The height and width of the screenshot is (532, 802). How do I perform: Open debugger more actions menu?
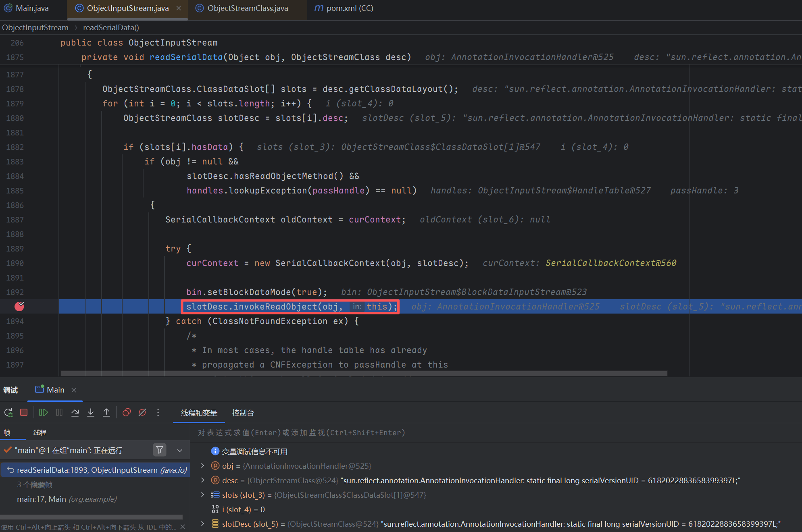click(x=158, y=412)
